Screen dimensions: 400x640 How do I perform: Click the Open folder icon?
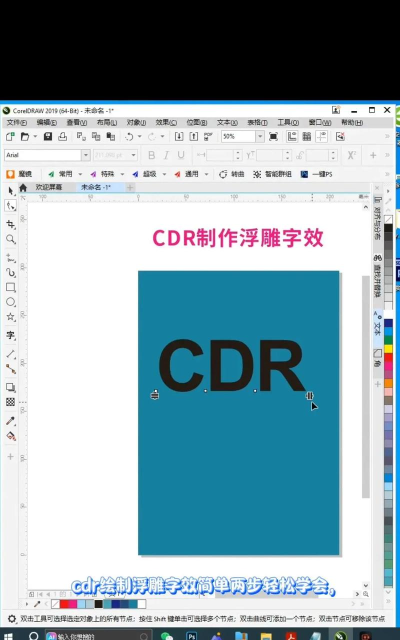tap(25, 136)
